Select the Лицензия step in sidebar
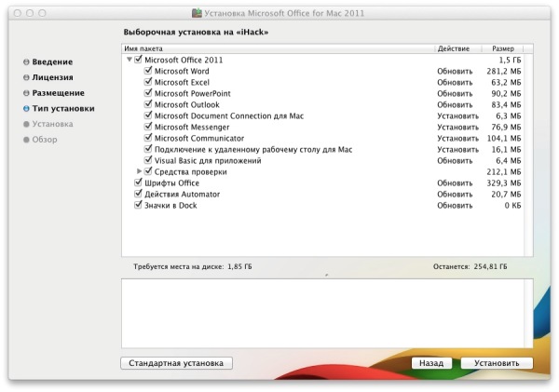 pyautogui.click(x=53, y=77)
